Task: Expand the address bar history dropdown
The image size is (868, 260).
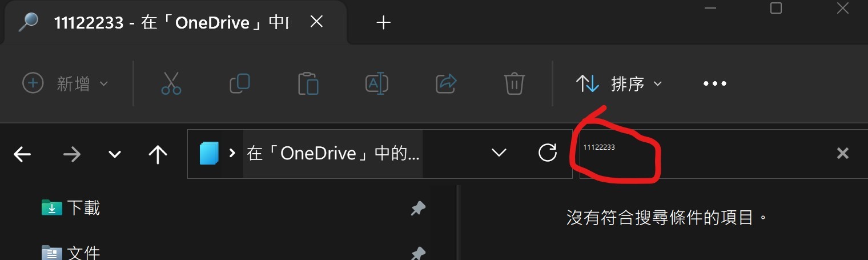Action: pyautogui.click(x=499, y=153)
